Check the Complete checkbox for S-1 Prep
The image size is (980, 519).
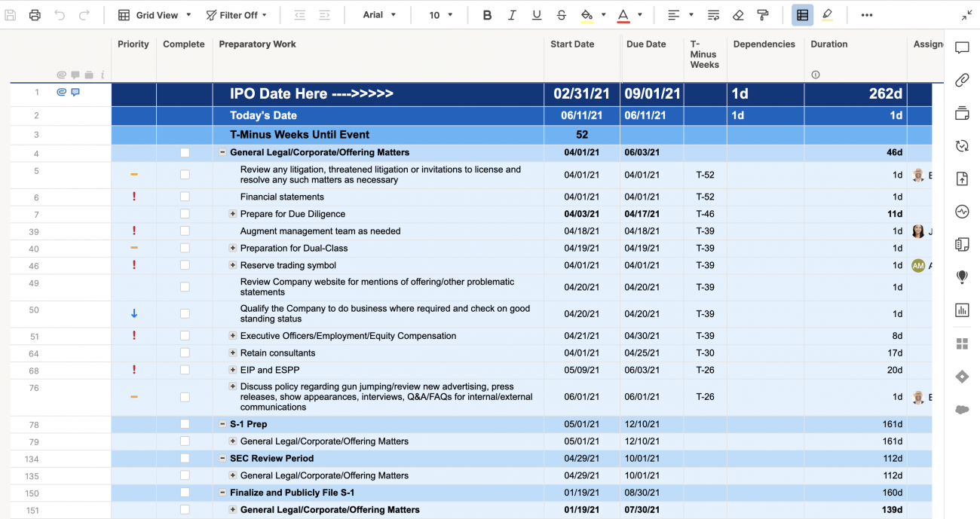point(184,424)
